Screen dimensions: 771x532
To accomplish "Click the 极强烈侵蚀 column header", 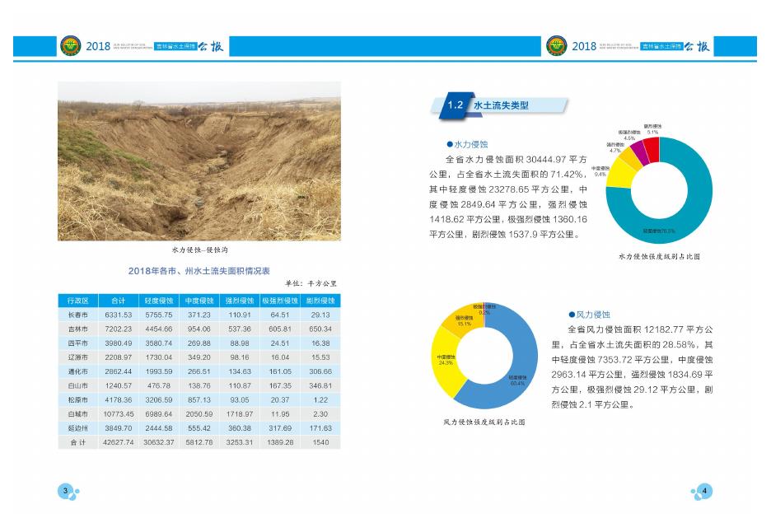I will click(x=280, y=301).
